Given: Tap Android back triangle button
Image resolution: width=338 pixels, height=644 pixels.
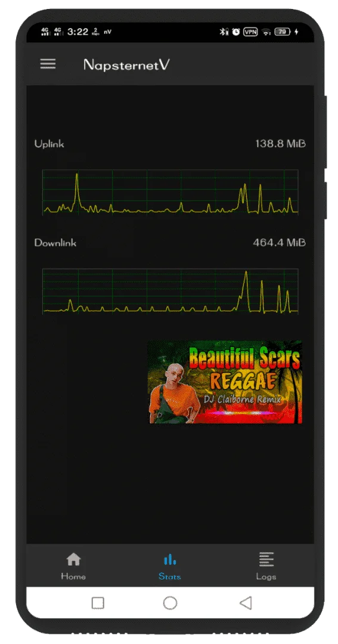Looking at the screenshot, I should click(245, 603).
